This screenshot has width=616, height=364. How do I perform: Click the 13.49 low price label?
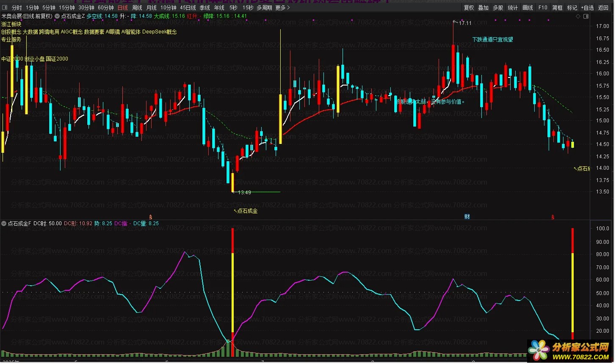click(244, 193)
